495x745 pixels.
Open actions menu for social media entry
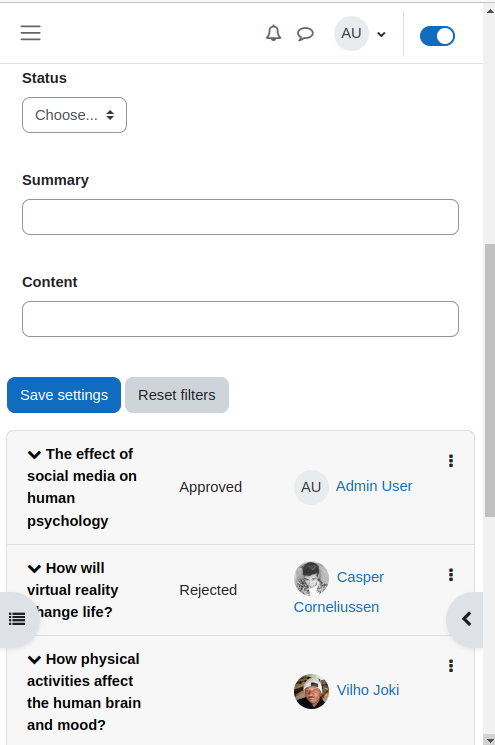(x=451, y=461)
